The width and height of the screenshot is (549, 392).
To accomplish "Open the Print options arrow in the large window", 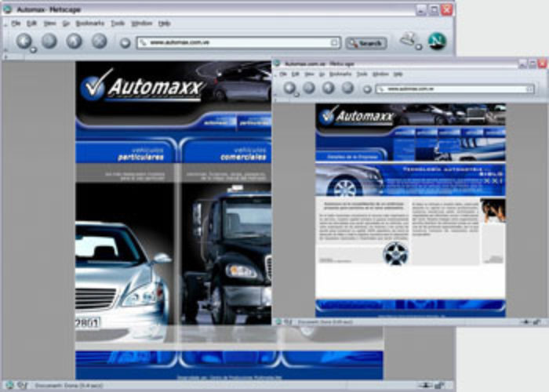I will (x=419, y=46).
